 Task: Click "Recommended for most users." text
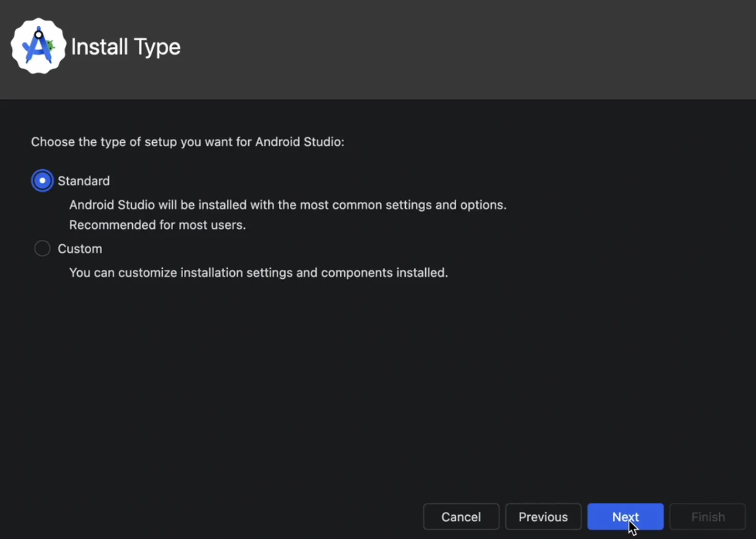pos(157,225)
